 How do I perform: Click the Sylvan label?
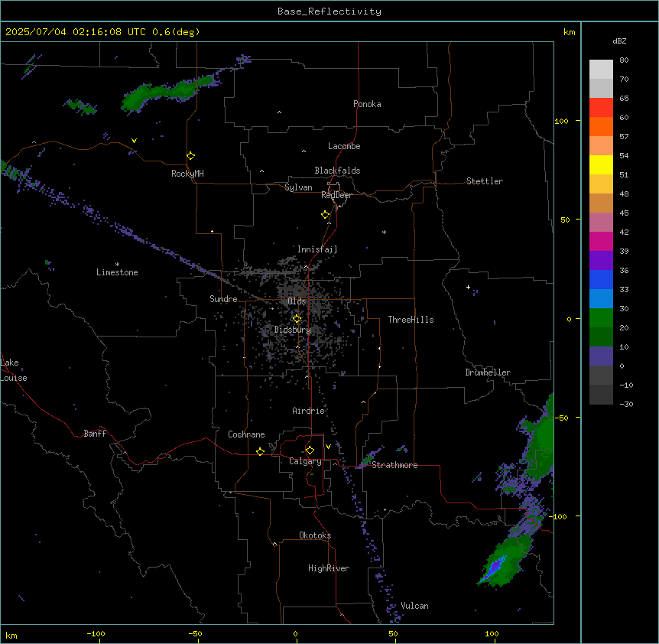pyautogui.click(x=298, y=187)
